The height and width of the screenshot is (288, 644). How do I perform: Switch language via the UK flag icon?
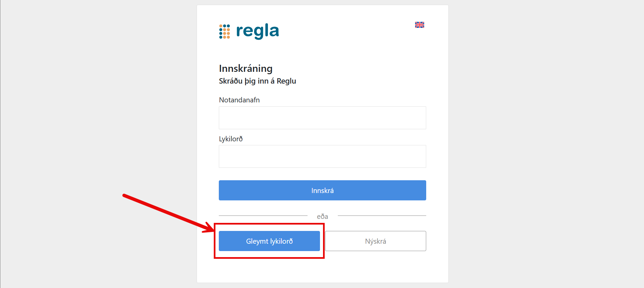[x=419, y=25]
